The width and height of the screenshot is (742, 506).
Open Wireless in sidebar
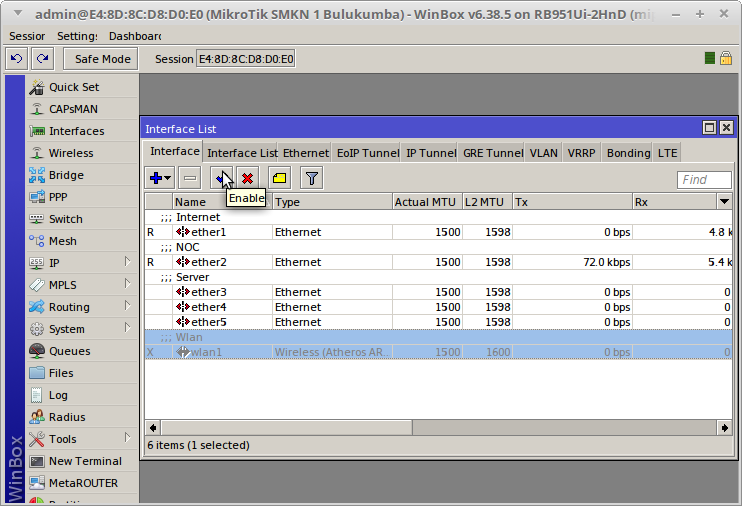(82, 153)
